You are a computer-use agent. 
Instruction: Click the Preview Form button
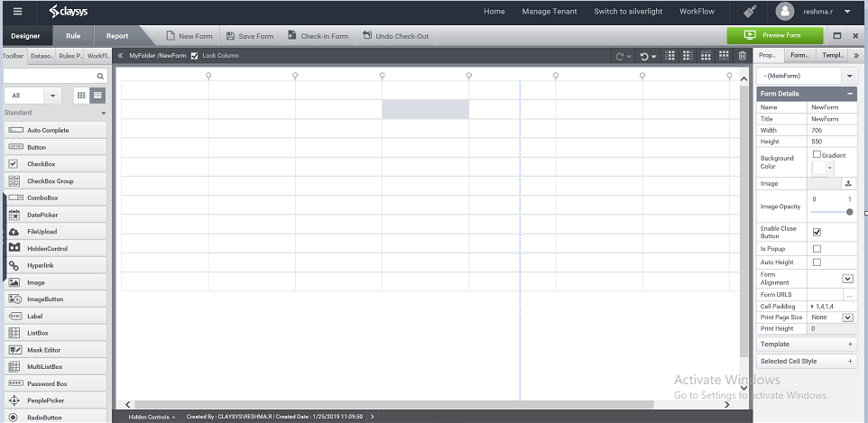coord(775,36)
